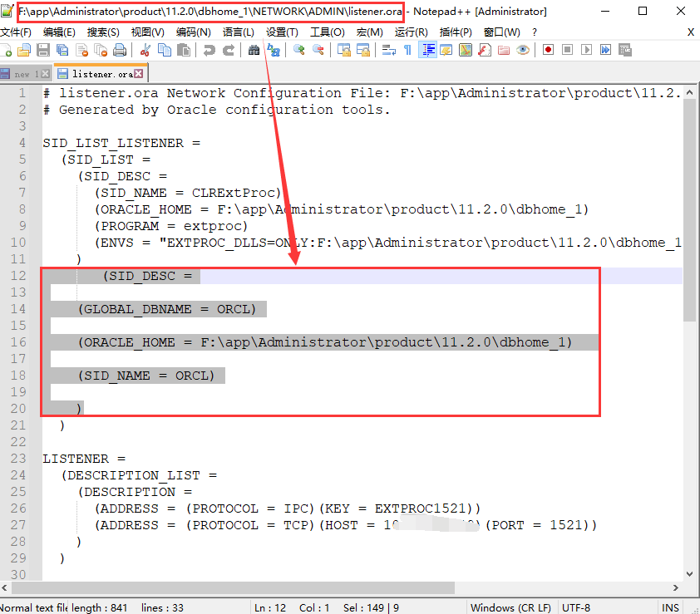Change encoding by clicking UTF-8 status field
The width and height of the screenshot is (700, 614).
click(x=576, y=607)
